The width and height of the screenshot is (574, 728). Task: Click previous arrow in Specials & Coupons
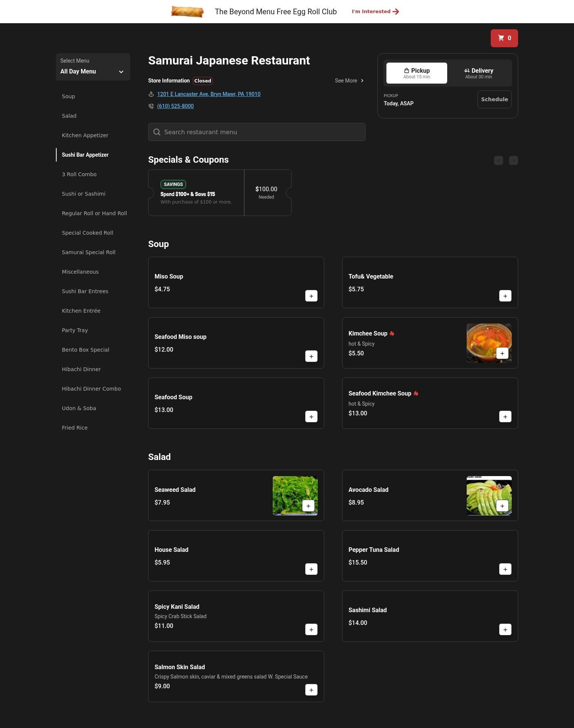tap(498, 160)
